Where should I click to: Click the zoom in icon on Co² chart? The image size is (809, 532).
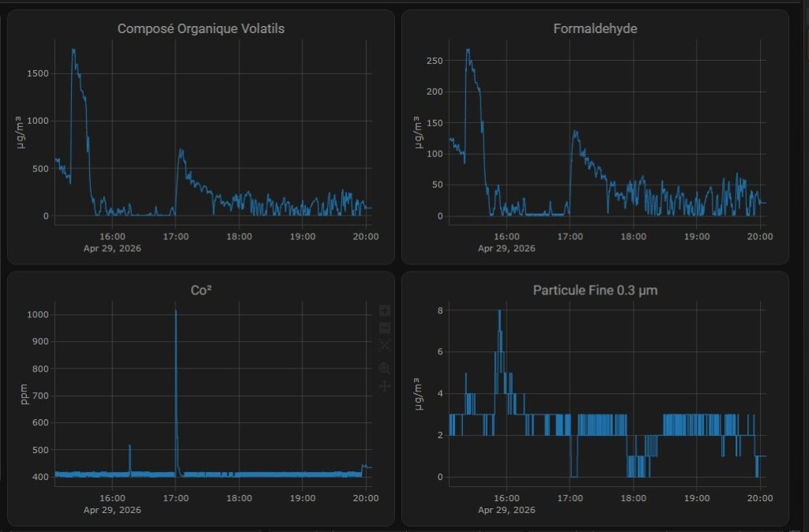[x=385, y=310]
